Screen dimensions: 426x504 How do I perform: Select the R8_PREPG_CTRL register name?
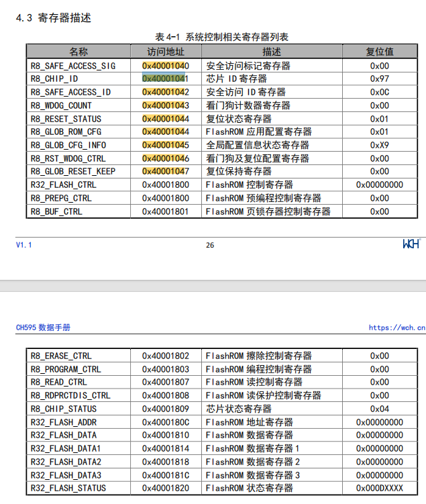point(61,198)
